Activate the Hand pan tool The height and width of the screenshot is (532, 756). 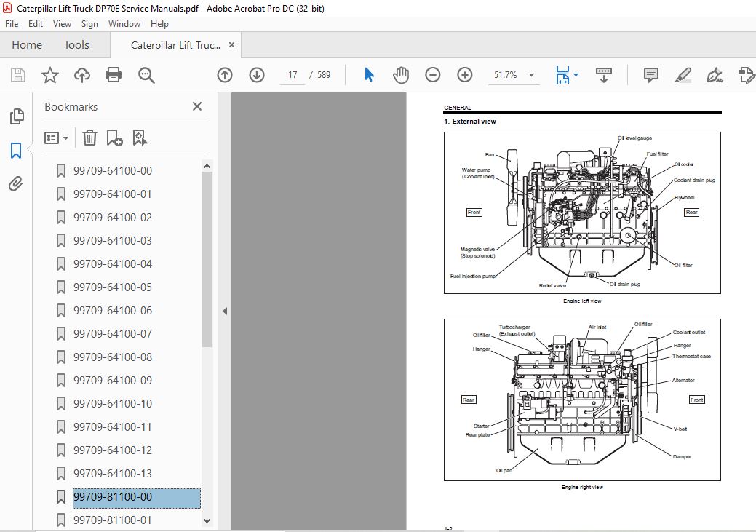[401, 75]
